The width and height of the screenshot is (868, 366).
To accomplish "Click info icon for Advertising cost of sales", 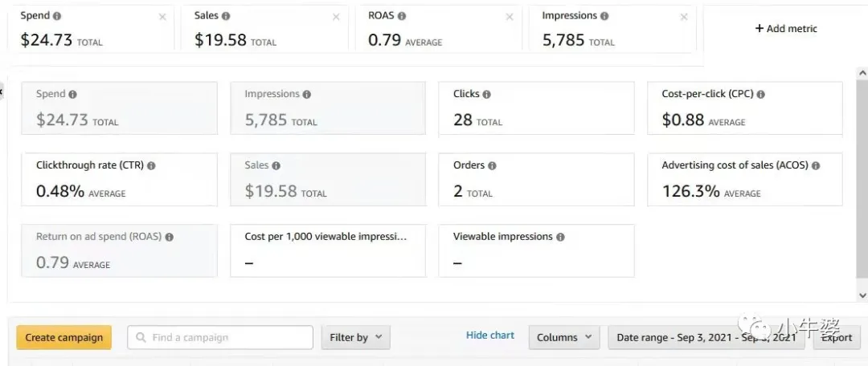I will pyautogui.click(x=816, y=165).
